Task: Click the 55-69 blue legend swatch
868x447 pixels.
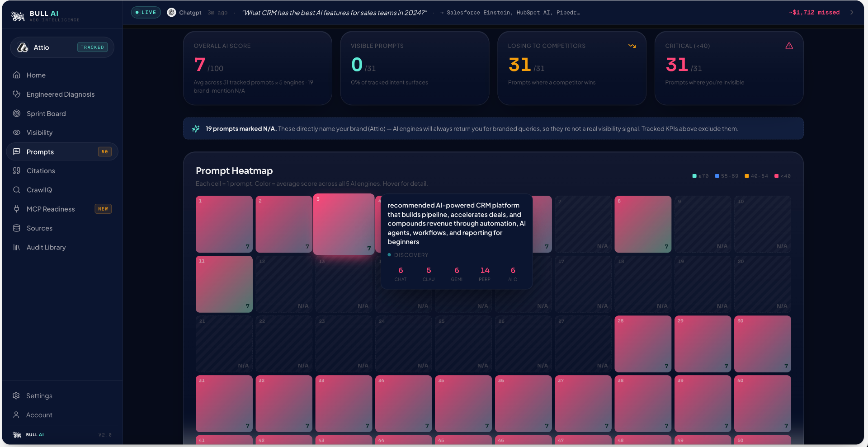Action: 717,176
